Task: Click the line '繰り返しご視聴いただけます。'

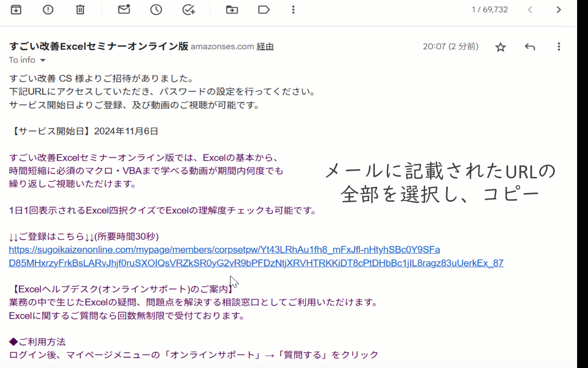Action: [73, 184]
